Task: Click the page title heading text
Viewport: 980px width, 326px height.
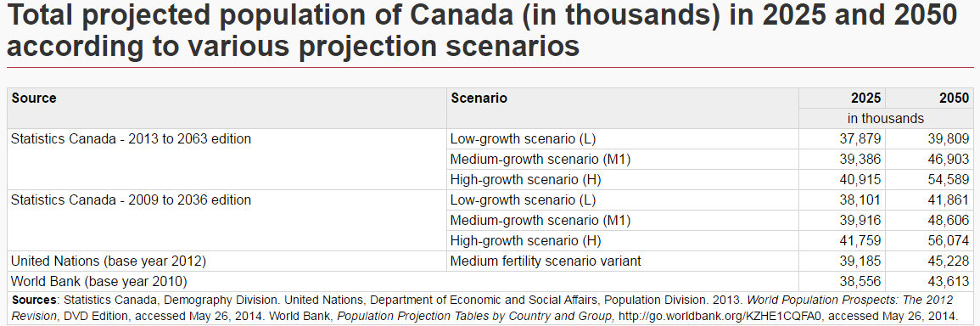Action: click(481, 31)
